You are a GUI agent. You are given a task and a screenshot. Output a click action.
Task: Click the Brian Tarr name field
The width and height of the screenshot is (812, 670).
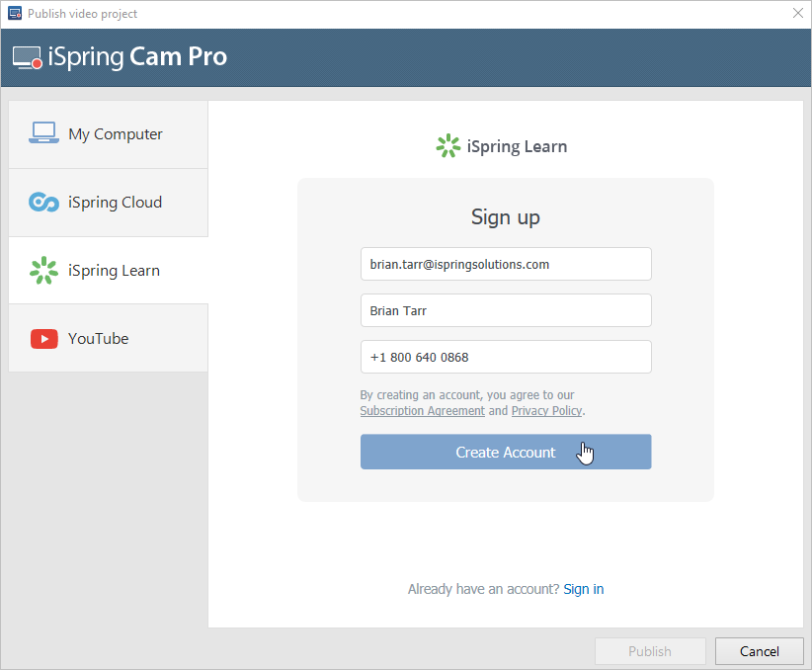click(505, 310)
